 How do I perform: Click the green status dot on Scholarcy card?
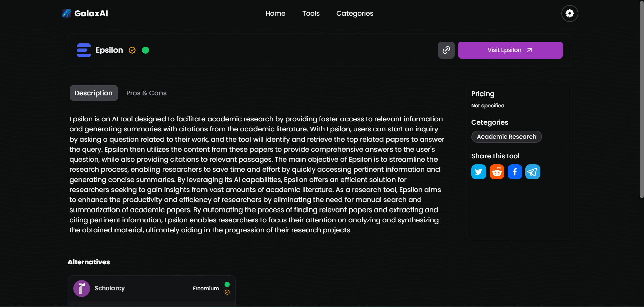point(227,284)
